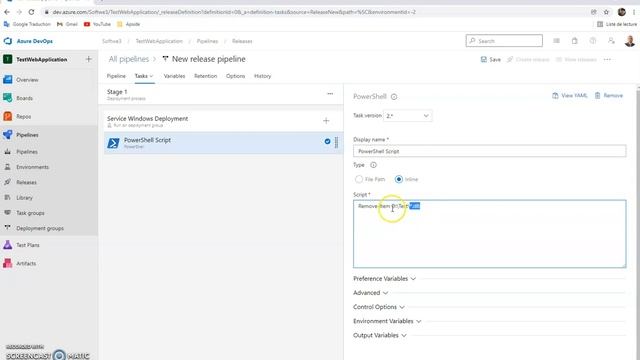Open the Tasks tab dropdown
The image size is (640, 360).
144,76
